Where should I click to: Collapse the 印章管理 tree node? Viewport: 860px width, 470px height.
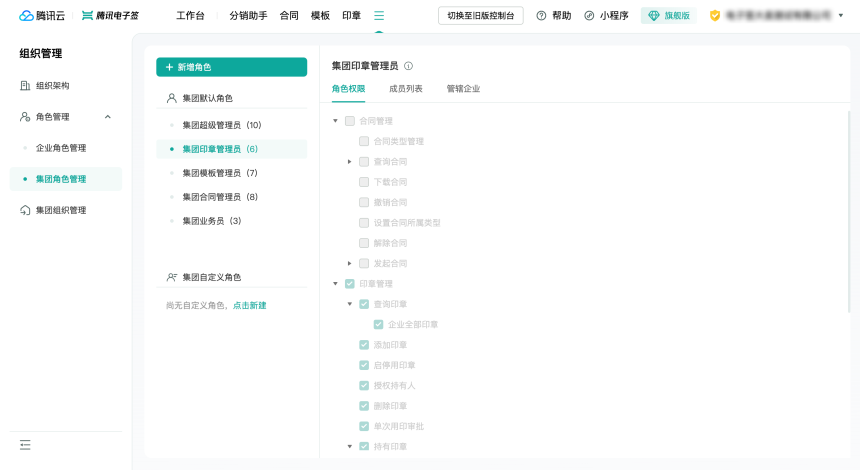(335, 284)
